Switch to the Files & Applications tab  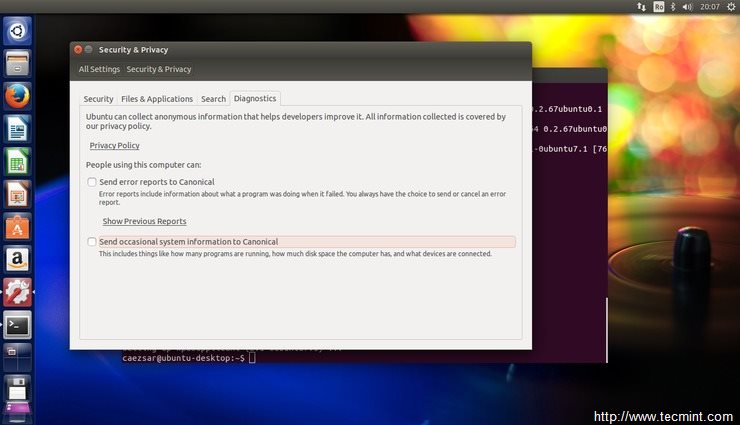click(157, 99)
